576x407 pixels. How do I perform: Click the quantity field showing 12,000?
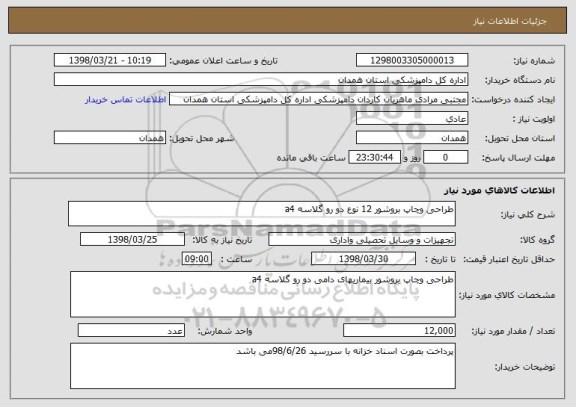(x=399, y=330)
